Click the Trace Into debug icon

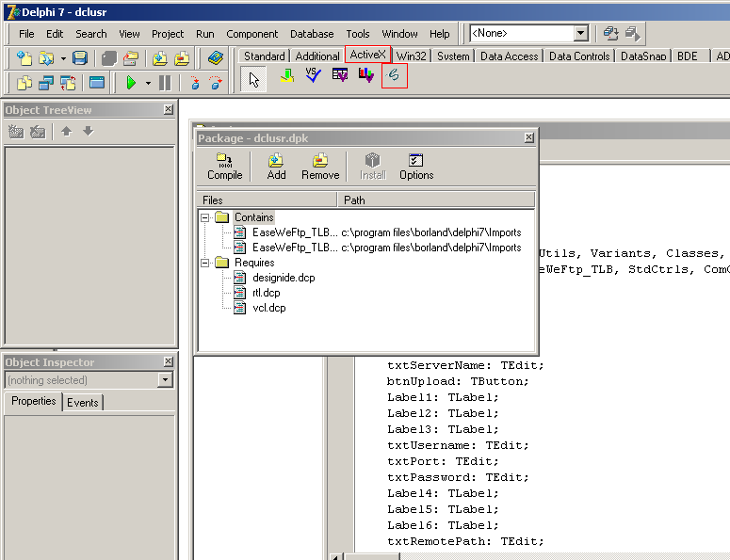click(x=195, y=83)
